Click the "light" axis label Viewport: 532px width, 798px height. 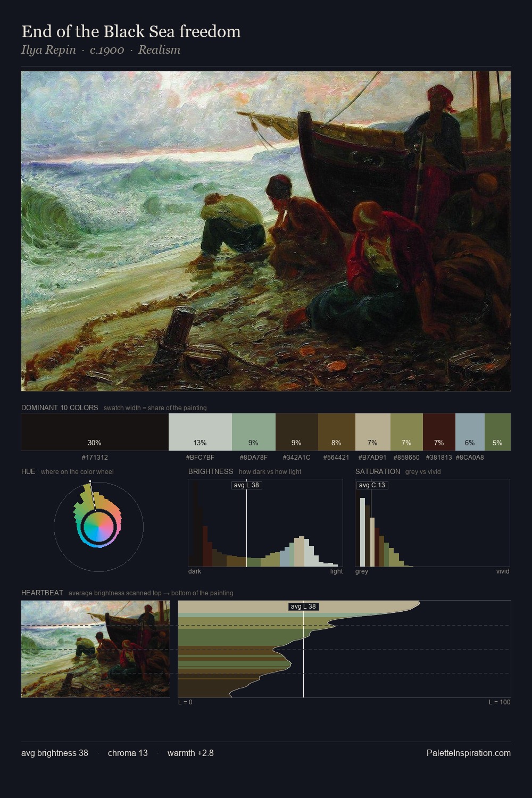click(336, 571)
